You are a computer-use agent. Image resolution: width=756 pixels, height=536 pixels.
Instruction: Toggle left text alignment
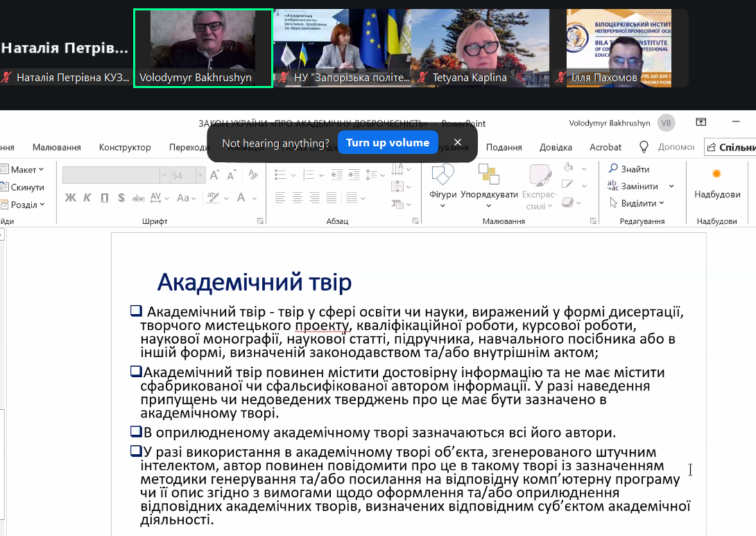(x=280, y=197)
